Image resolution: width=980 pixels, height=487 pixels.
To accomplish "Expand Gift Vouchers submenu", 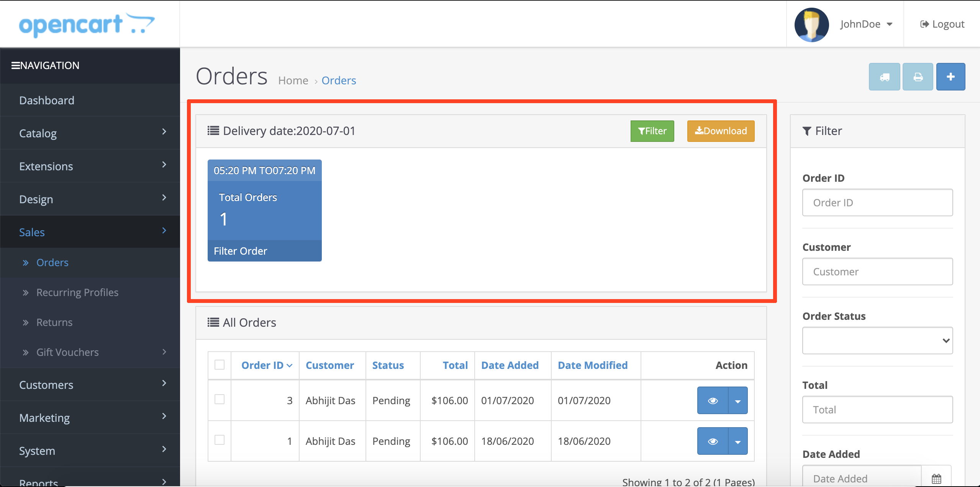I will click(90, 352).
